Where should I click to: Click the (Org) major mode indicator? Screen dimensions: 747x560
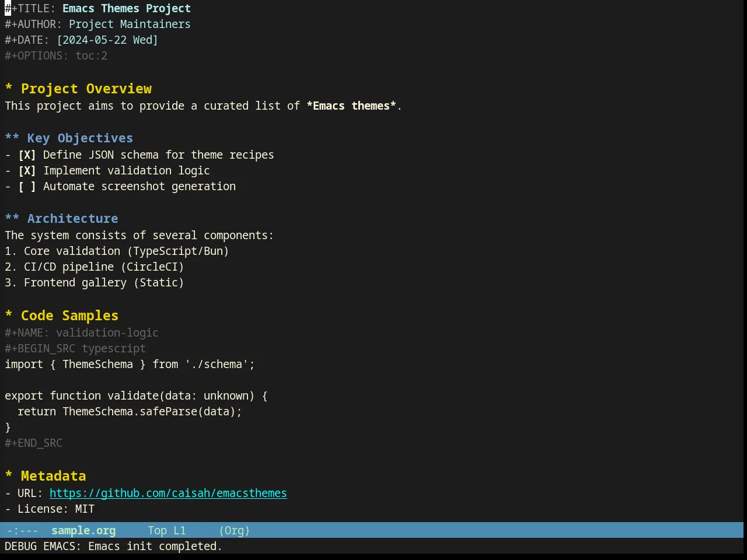tap(235, 531)
